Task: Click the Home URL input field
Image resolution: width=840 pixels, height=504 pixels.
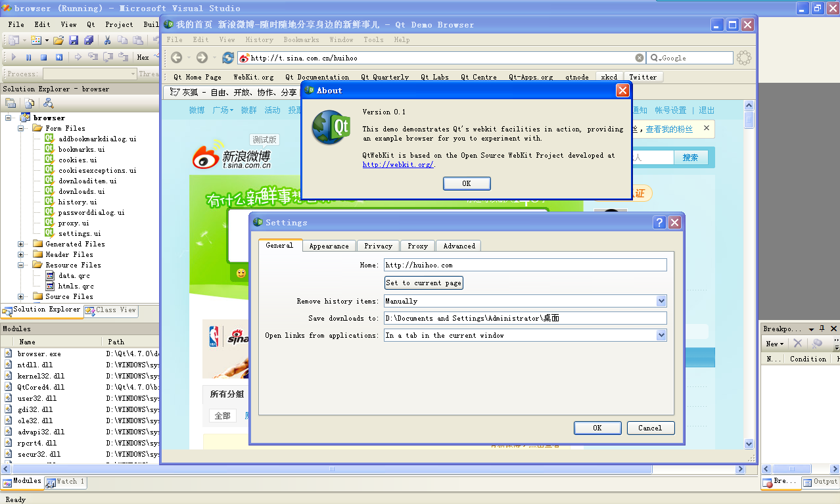Action: pos(525,265)
